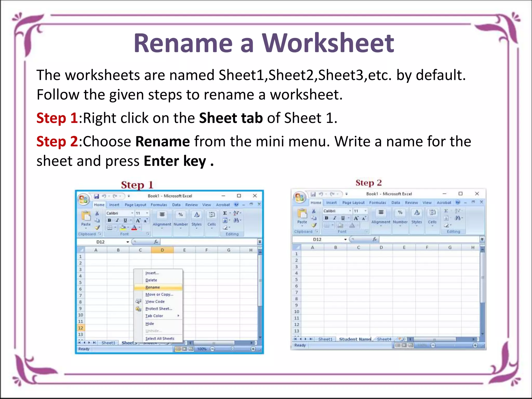Screen dimensions: 532x399
Task: Click Sort & Filter icon in Step 1 Editing group
Action: point(236,213)
